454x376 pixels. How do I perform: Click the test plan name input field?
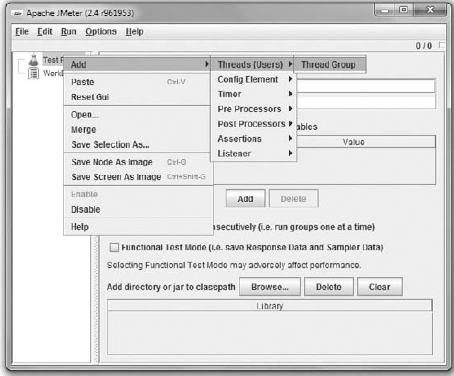coord(366,86)
